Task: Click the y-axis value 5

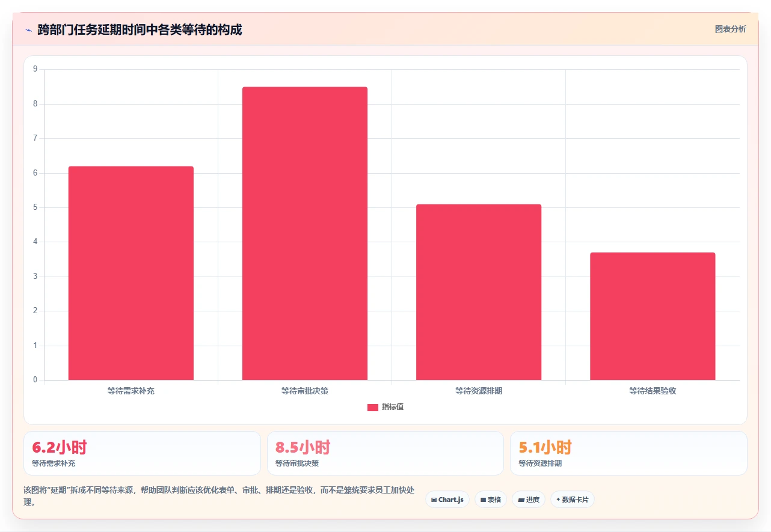Action: tap(35, 207)
